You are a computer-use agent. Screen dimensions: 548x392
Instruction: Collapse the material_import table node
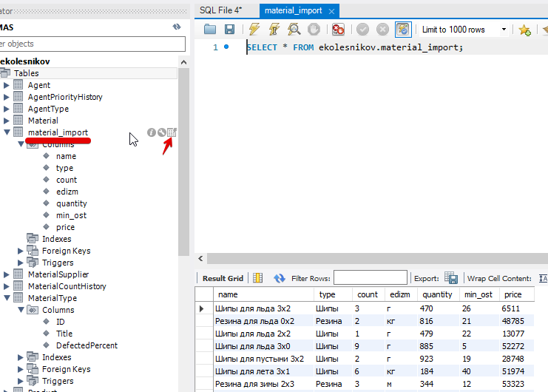point(7,132)
